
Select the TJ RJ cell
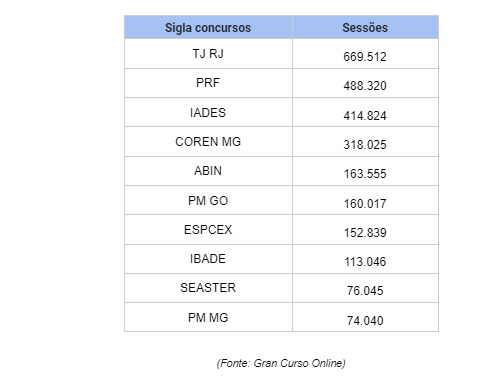[208, 54]
